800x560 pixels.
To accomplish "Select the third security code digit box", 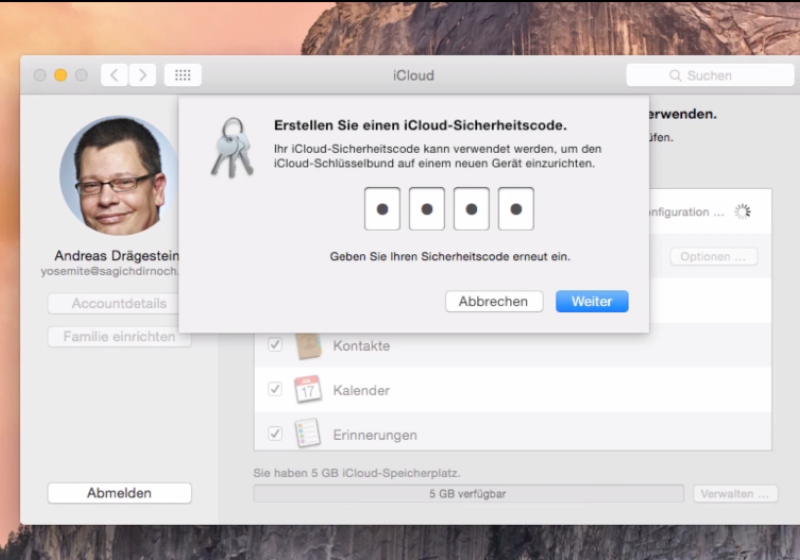I will [471, 209].
